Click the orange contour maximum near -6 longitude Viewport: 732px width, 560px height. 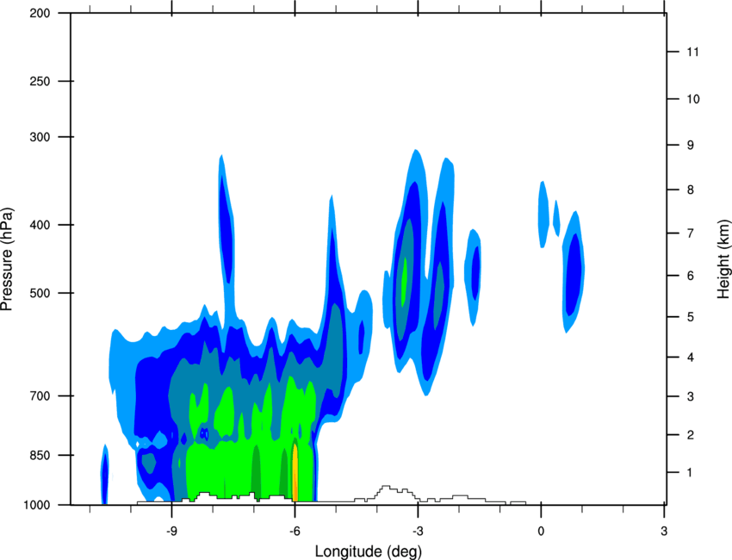295,473
